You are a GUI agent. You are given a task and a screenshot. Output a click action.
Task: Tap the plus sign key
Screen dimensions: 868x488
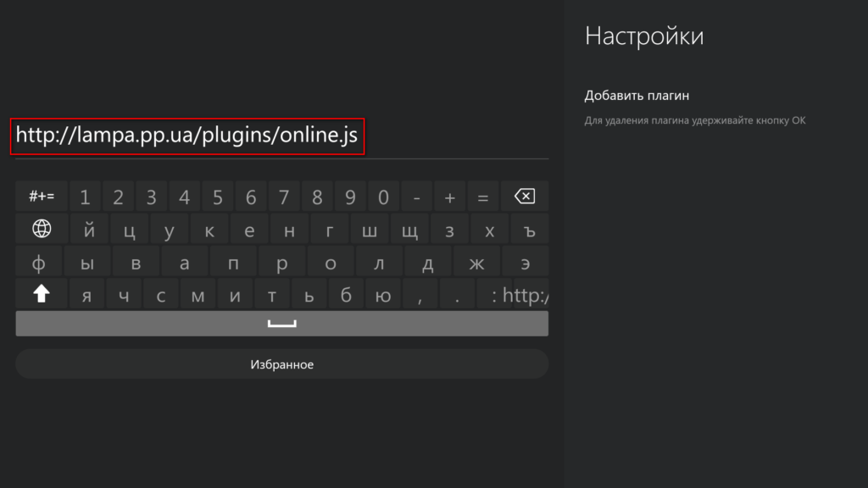click(x=449, y=197)
